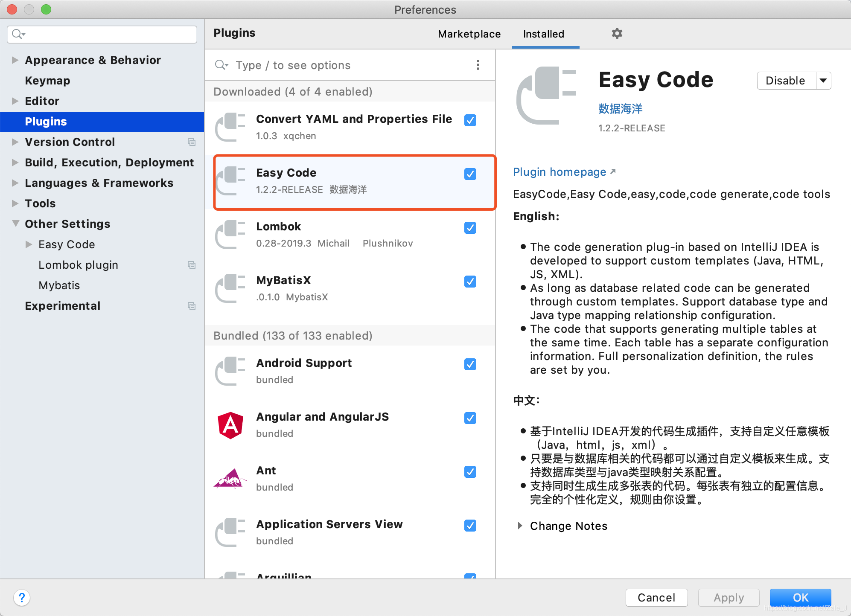Uncheck the Angular and AngularJS checkbox
The height and width of the screenshot is (616, 851).
(x=470, y=418)
